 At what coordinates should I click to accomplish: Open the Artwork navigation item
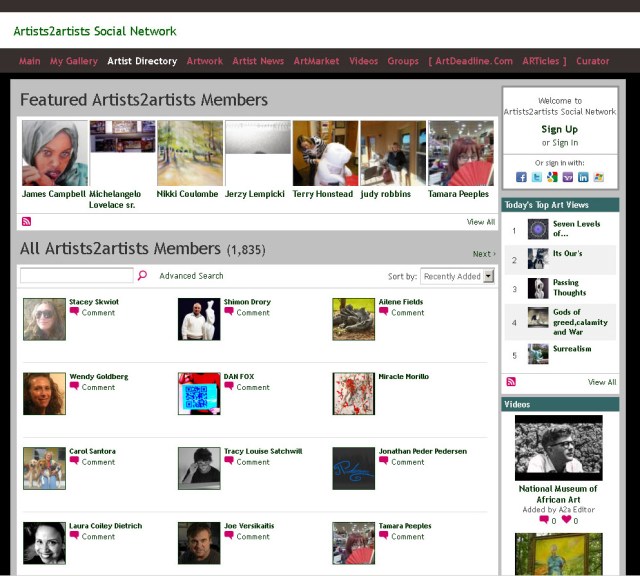pyautogui.click(x=205, y=61)
